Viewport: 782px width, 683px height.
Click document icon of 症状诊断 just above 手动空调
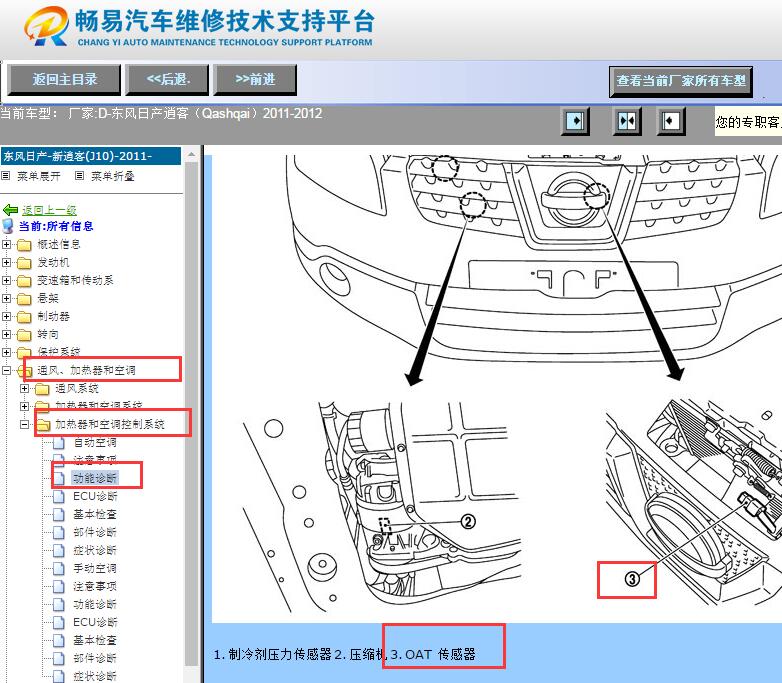click(x=59, y=550)
